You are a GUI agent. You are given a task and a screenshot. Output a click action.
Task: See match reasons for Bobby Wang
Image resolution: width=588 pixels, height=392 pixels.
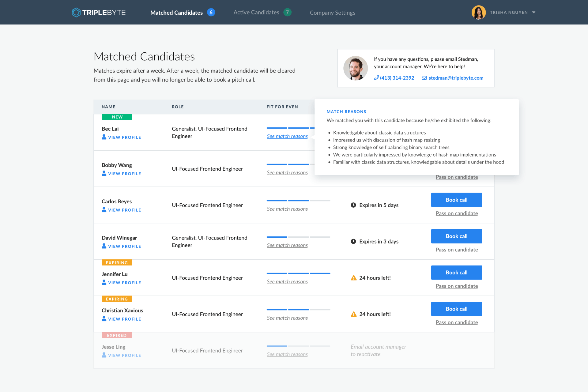(x=287, y=172)
